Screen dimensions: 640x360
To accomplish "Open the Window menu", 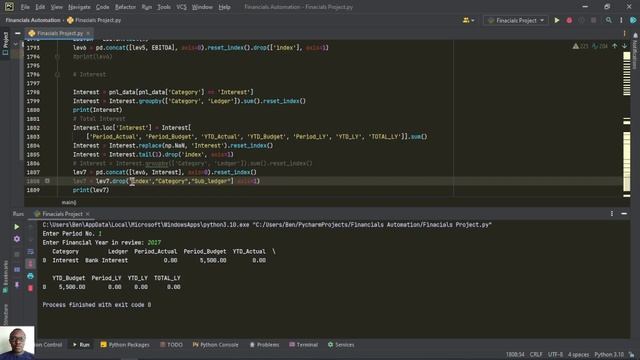I will click(x=202, y=7).
